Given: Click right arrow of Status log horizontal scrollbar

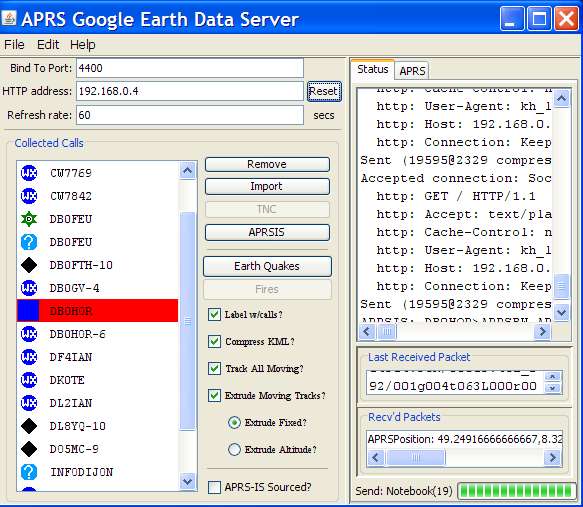Looking at the screenshot, I should coord(542,331).
